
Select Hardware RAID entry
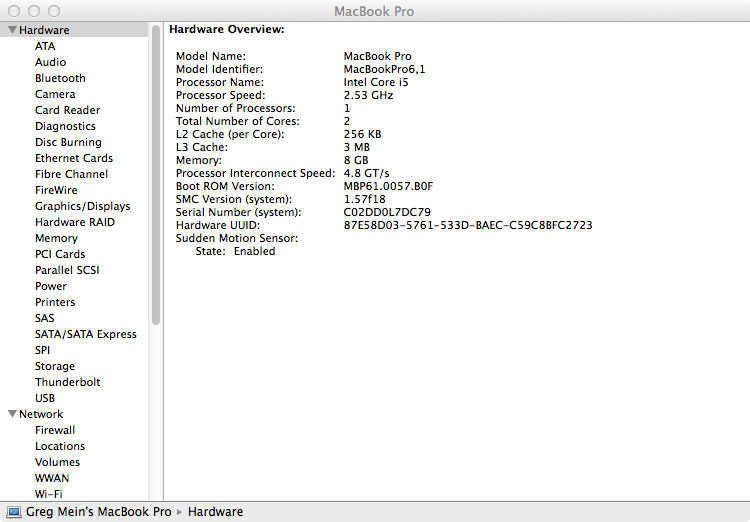[x=75, y=222]
